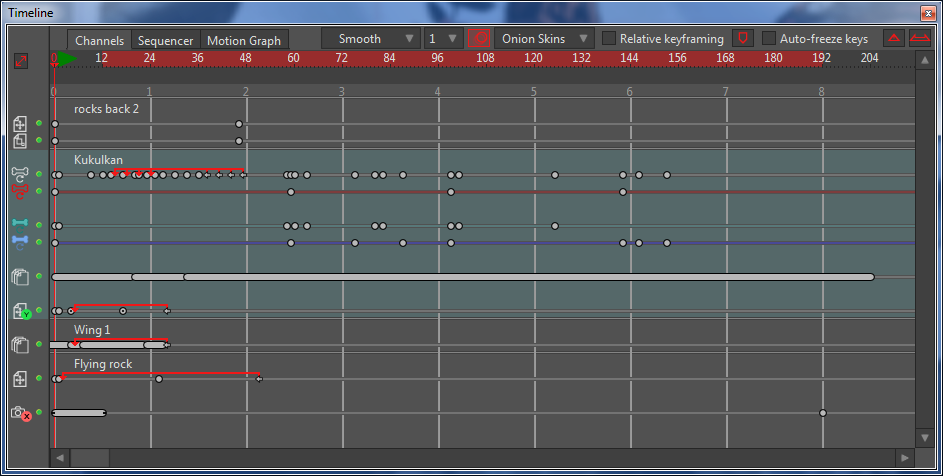Jump to frame 96 on the ruler
This screenshot has height=476, width=943.
437,58
